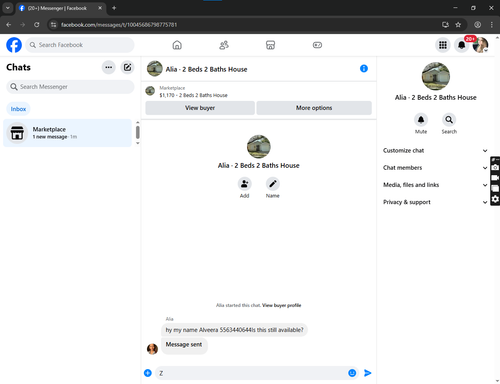Click the browser address bar URL
Image resolution: width=500 pixels, height=384 pixels.
pos(119,25)
